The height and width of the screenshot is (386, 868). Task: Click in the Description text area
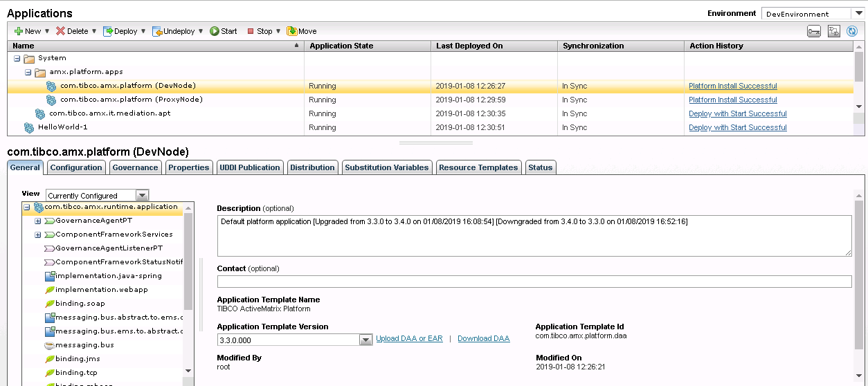(534, 236)
